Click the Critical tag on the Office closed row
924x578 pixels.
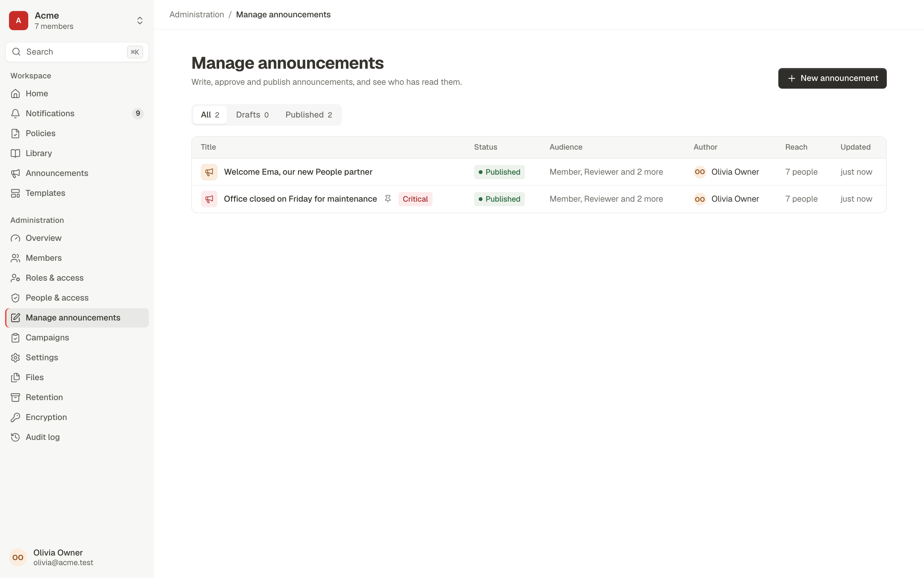(x=415, y=199)
